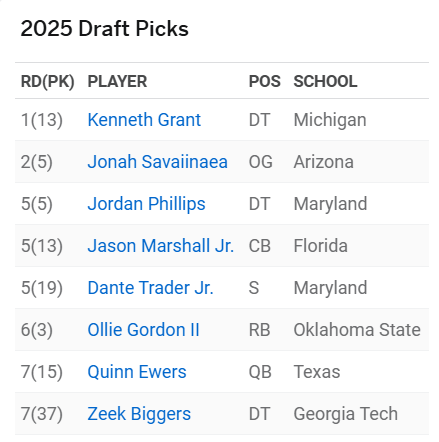Click the RD(PK) column header

[47, 81]
